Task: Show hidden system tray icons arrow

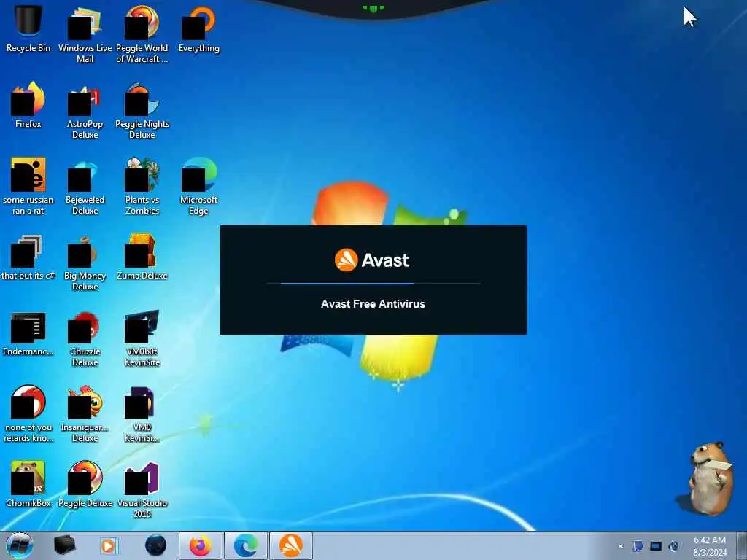Action: point(620,546)
